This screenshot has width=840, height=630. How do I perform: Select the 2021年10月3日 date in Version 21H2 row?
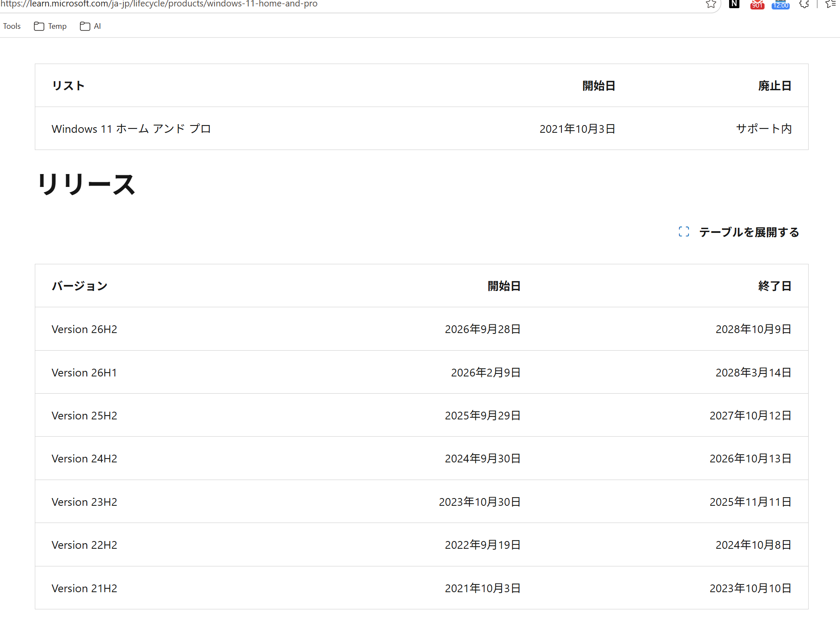[x=483, y=588]
